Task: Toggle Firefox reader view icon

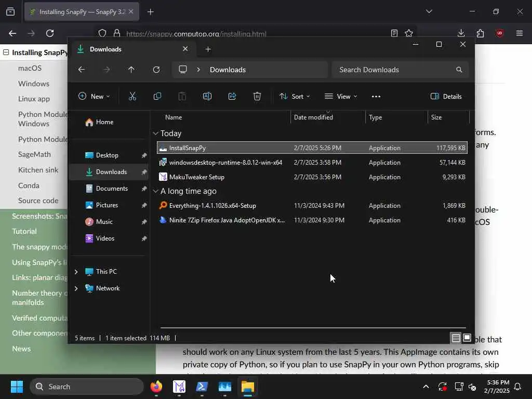Action: pyautogui.click(x=394, y=33)
